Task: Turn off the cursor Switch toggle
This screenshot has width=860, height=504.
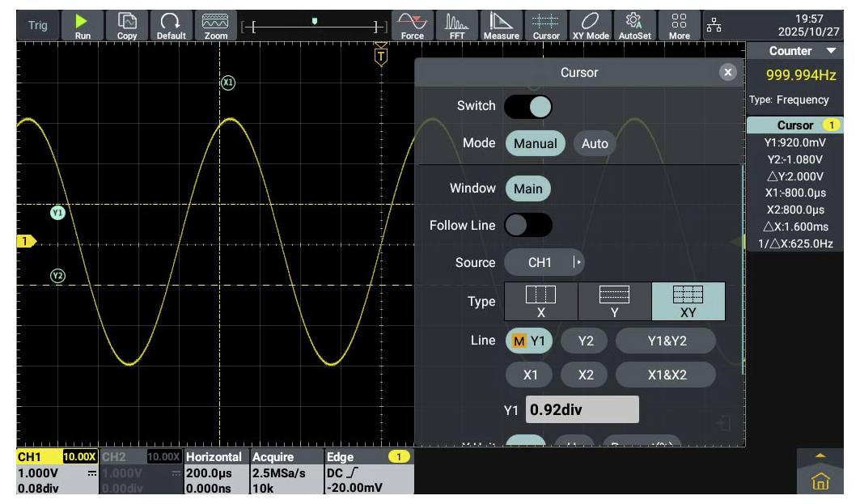Action: [528, 106]
